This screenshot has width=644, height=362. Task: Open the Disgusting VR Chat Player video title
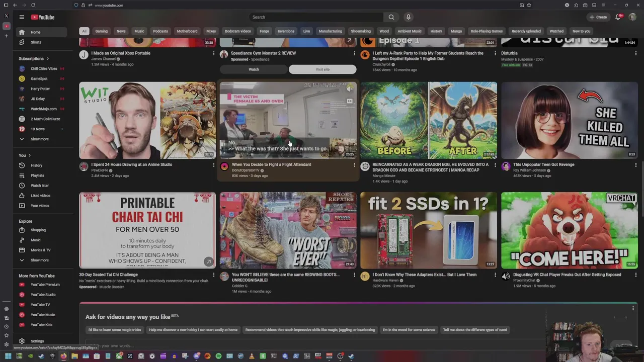pos(567,275)
